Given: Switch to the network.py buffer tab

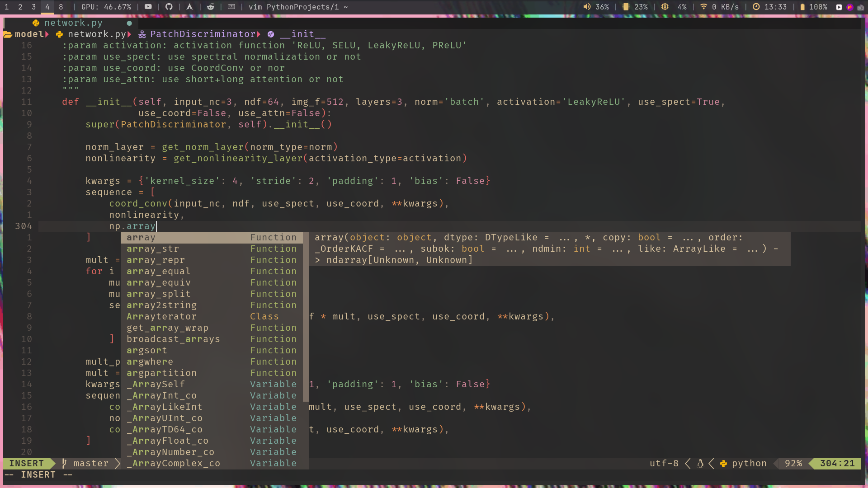Looking at the screenshot, I should coord(73,23).
